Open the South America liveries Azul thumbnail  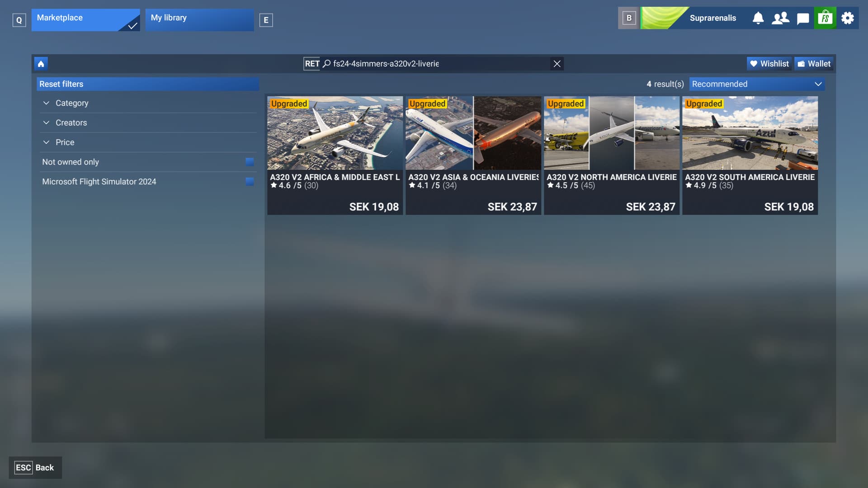click(x=750, y=133)
